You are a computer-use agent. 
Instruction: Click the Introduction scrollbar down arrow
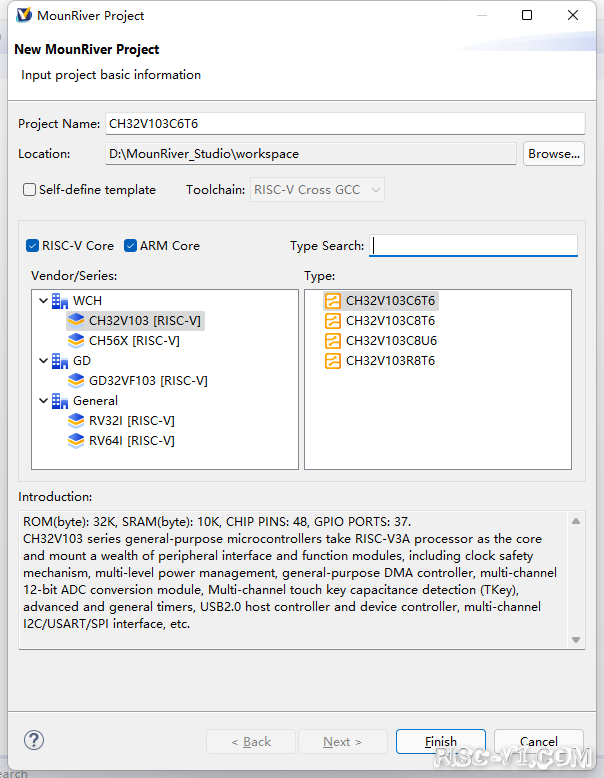[576, 640]
